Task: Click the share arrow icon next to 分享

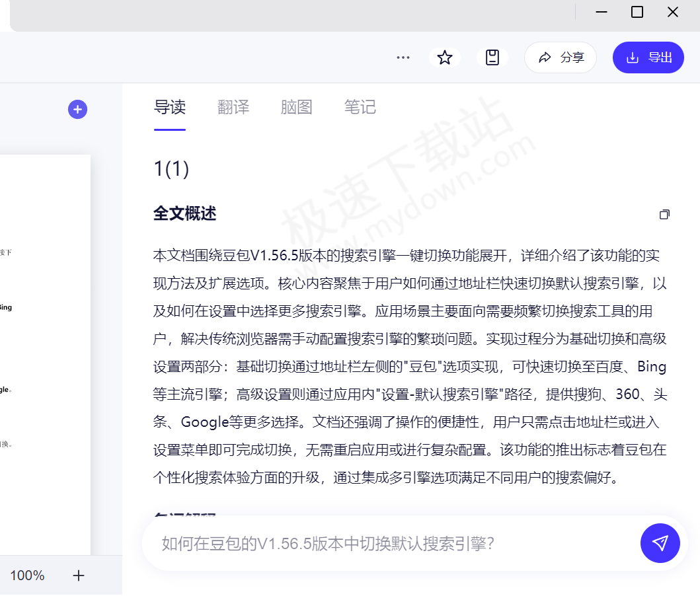Action: [x=544, y=57]
